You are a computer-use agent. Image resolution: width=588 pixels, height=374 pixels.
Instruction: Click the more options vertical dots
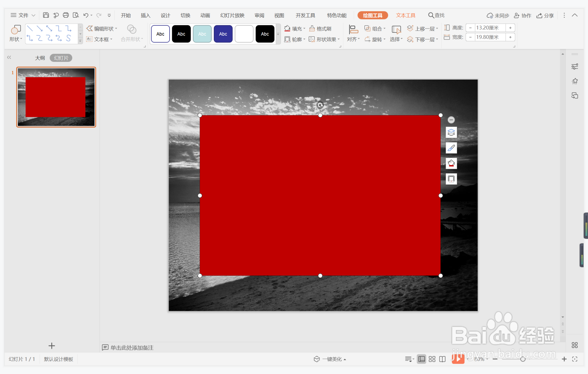(x=564, y=15)
